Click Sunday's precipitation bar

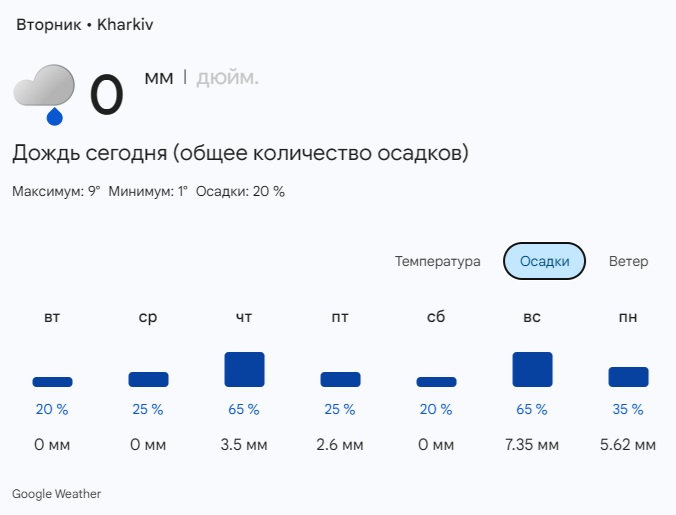(x=532, y=369)
